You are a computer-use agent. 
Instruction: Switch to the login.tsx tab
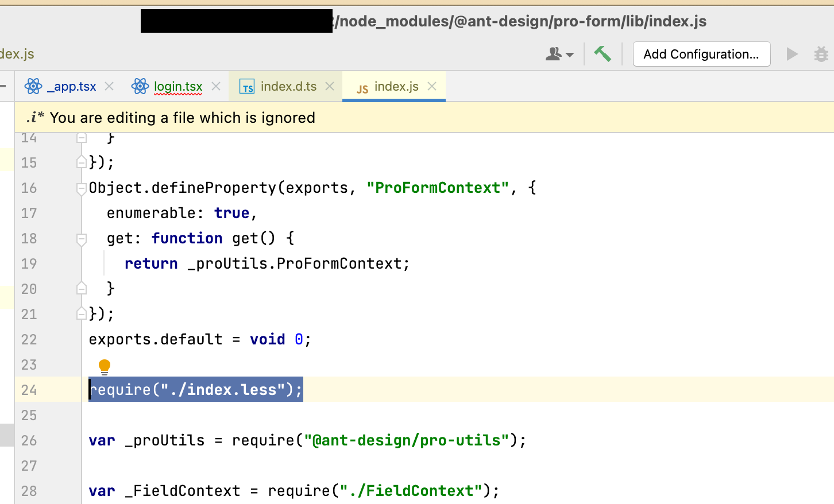178,87
